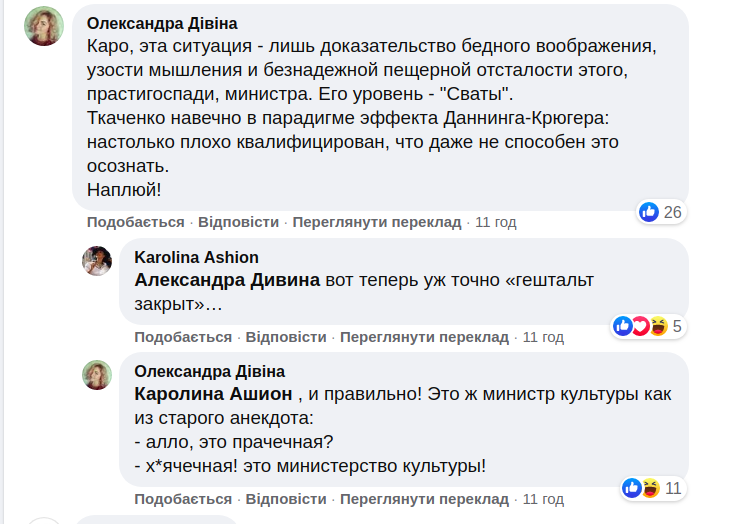Click the 11 год timestamp on top comment
This screenshot has height=524, width=738.
pyautogui.click(x=496, y=222)
